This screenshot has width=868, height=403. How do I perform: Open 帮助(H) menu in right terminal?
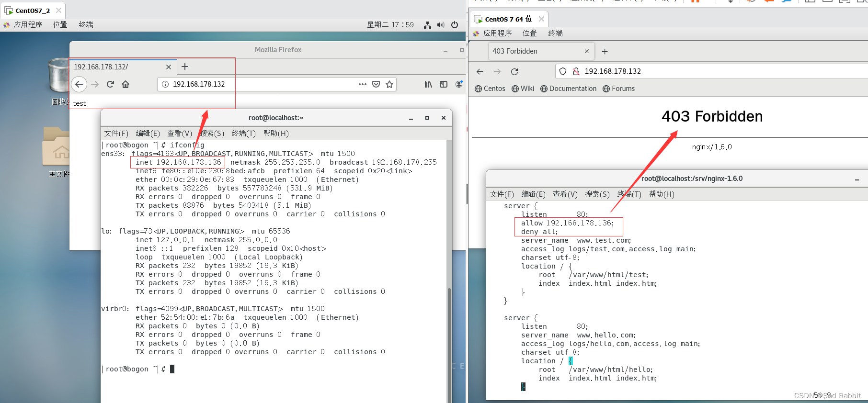pyautogui.click(x=662, y=194)
